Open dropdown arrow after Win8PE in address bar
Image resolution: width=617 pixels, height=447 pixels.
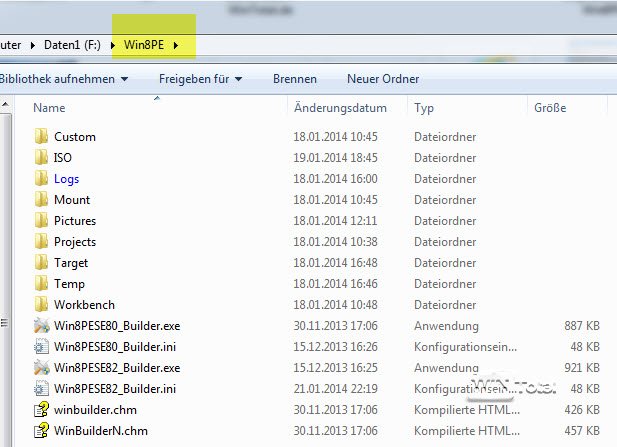[x=175, y=46]
